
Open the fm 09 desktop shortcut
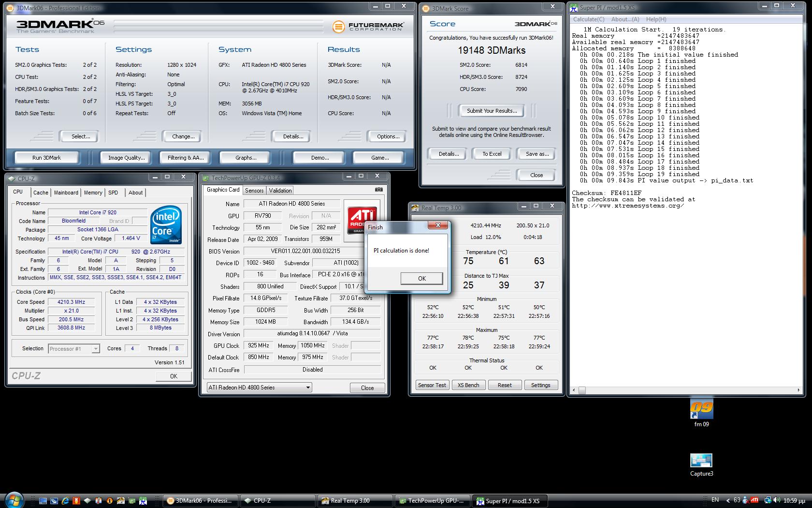[x=701, y=414]
